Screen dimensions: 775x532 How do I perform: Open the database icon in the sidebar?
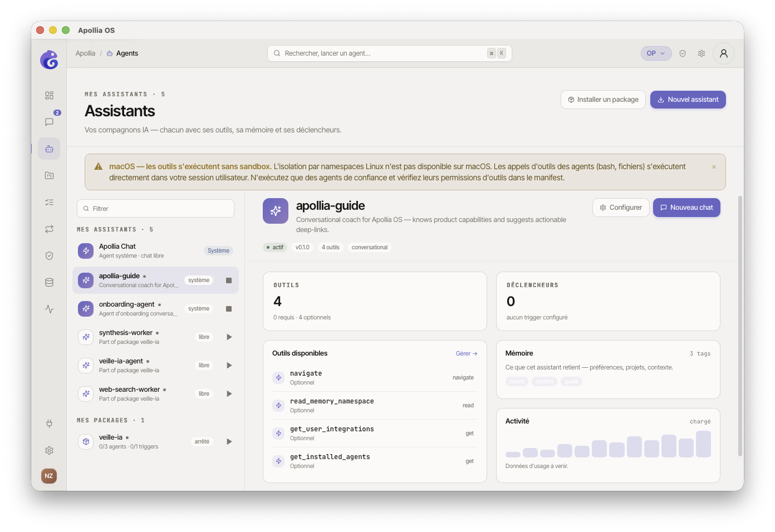coord(49,282)
